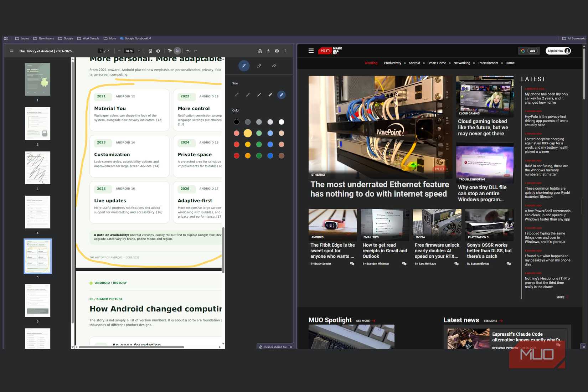588x392 pixels.
Task: Open page 1 cover thumbnail
Action: 37,79
